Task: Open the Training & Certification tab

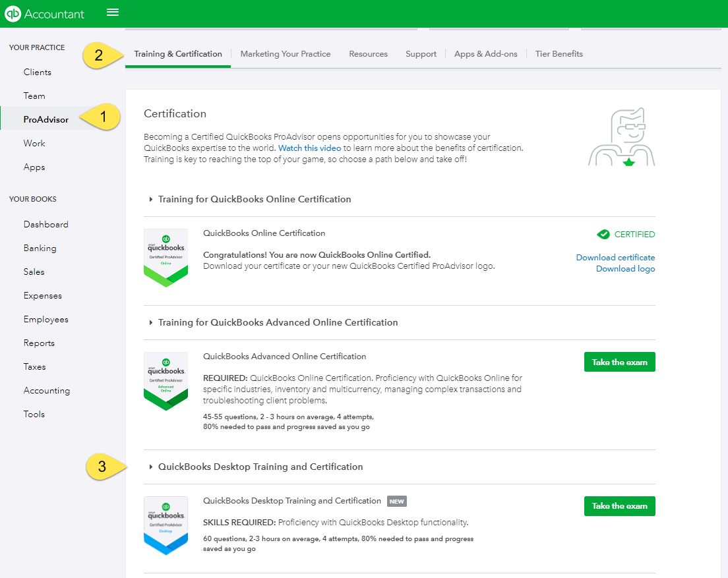Action: (178, 54)
